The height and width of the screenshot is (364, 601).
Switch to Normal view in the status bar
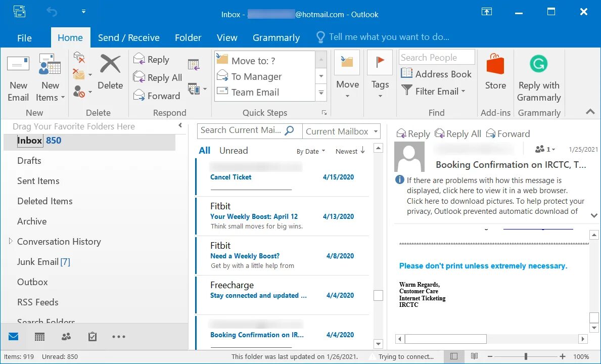pos(454,356)
